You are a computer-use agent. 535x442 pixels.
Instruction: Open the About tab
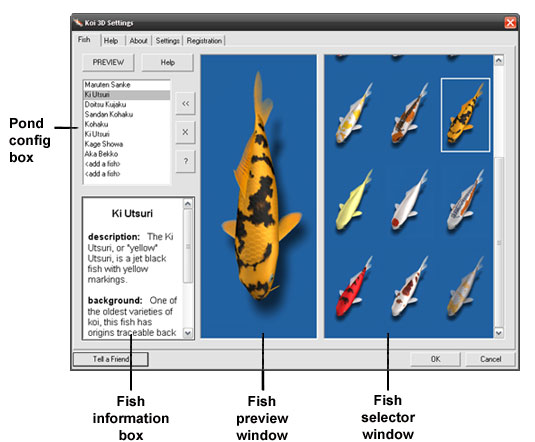pos(138,41)
